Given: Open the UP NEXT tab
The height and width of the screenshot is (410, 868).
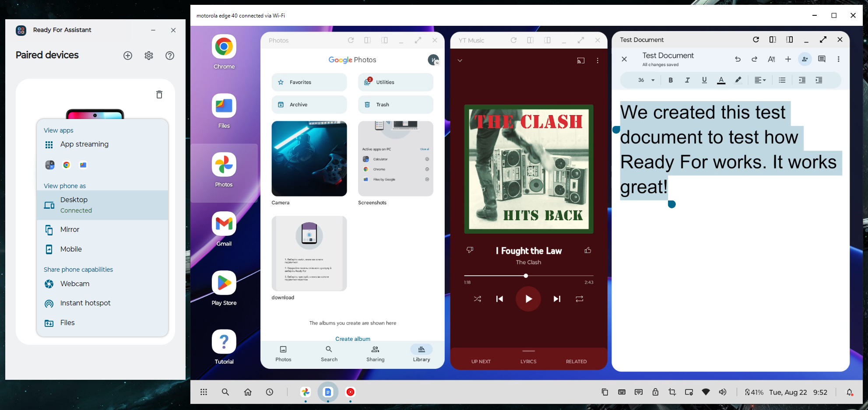Looking at the screenshot, I should pos(481,361).
